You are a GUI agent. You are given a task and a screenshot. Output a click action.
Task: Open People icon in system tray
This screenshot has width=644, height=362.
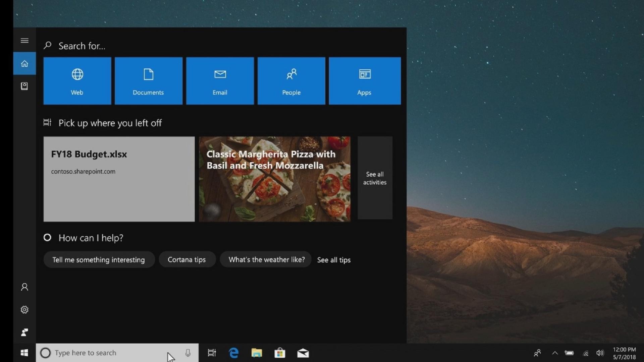[x=537, y=353]
